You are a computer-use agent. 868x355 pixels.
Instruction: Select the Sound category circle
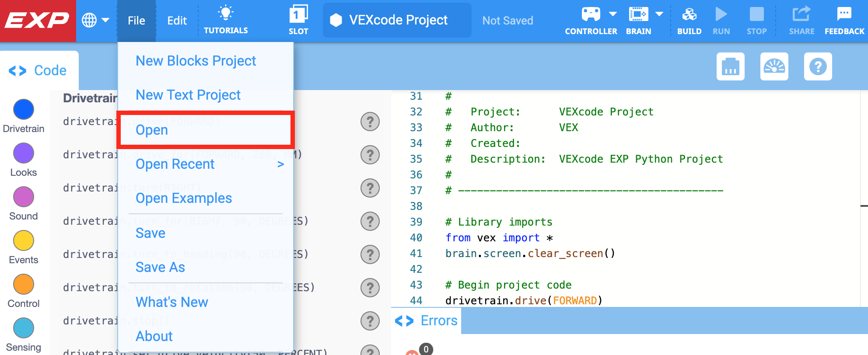pos(24,197)
